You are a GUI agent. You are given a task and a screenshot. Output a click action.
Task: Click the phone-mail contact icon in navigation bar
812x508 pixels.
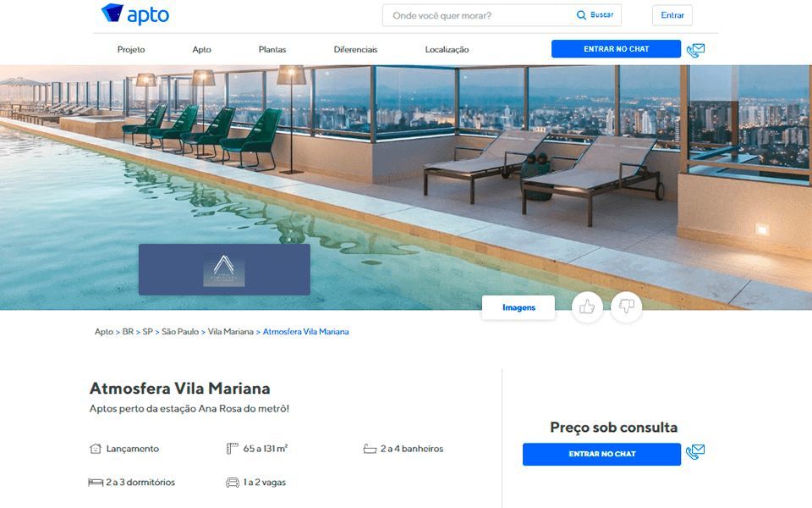coord(695,50)
